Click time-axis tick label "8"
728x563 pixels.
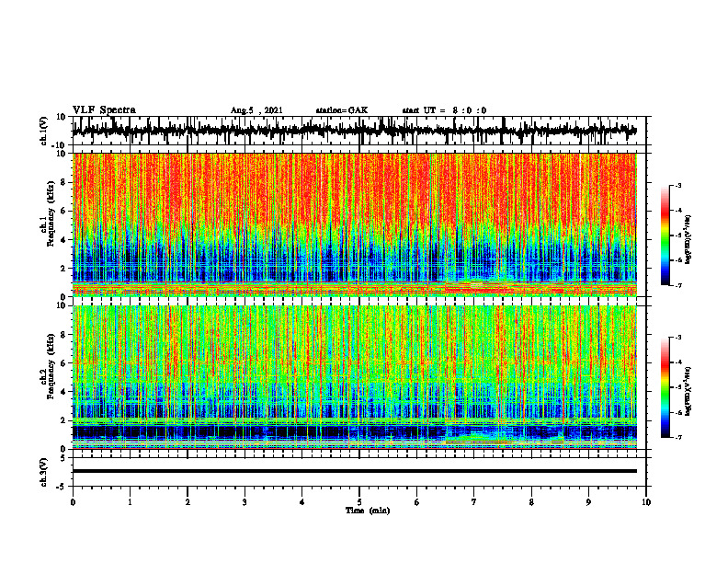531,502
